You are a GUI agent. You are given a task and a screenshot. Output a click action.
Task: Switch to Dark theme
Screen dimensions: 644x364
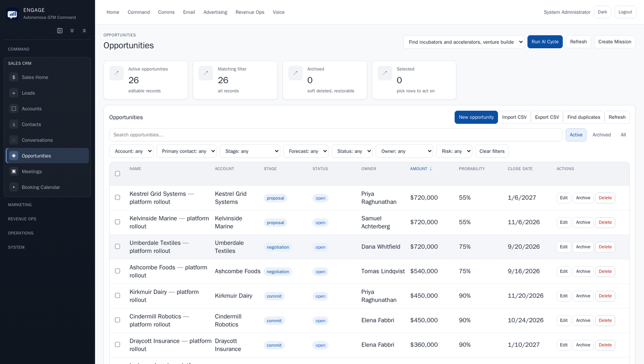(603, 12)
